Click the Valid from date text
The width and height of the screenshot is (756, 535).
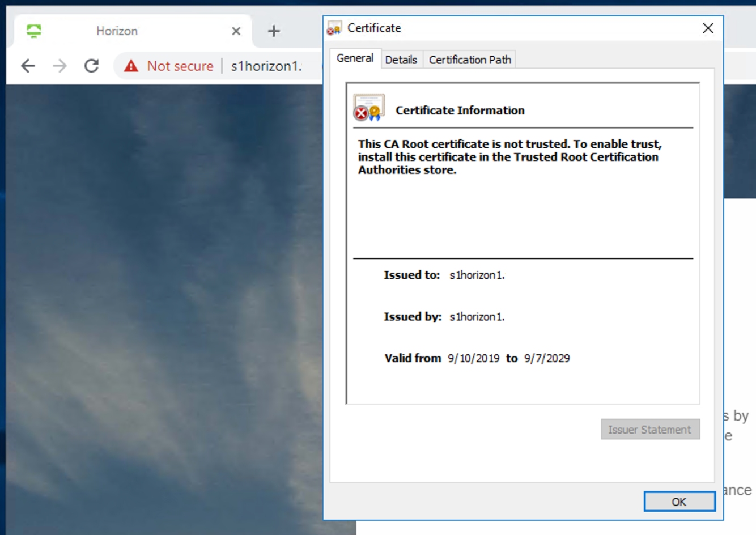(x=474, y=358)
